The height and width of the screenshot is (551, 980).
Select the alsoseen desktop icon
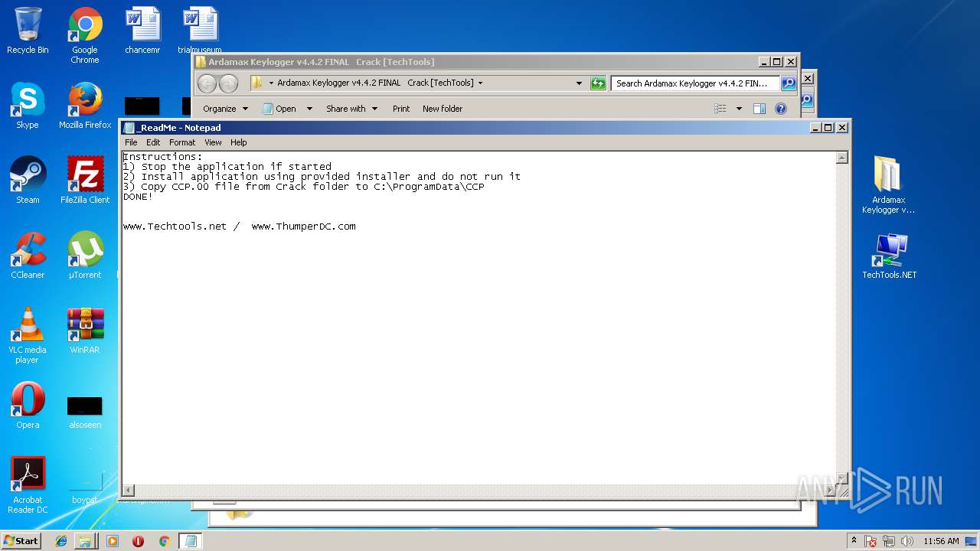coord(85,412)
